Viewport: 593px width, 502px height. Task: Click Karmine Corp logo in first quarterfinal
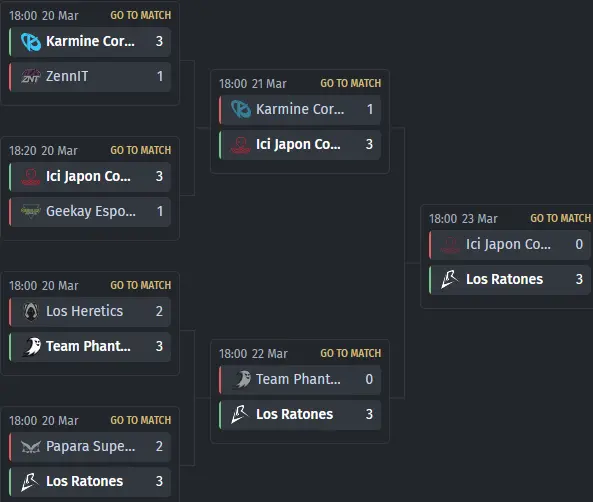coord(31,42)
